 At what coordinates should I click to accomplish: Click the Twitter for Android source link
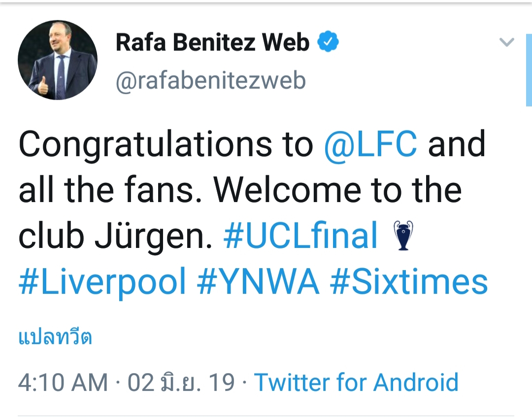(x=356, y=382)
